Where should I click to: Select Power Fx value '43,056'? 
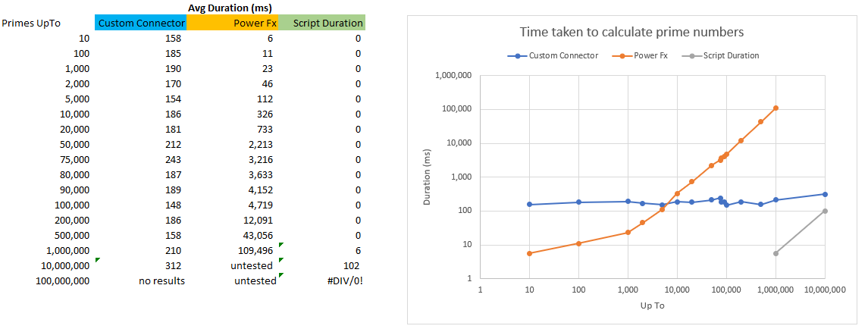tap(259, 236)
